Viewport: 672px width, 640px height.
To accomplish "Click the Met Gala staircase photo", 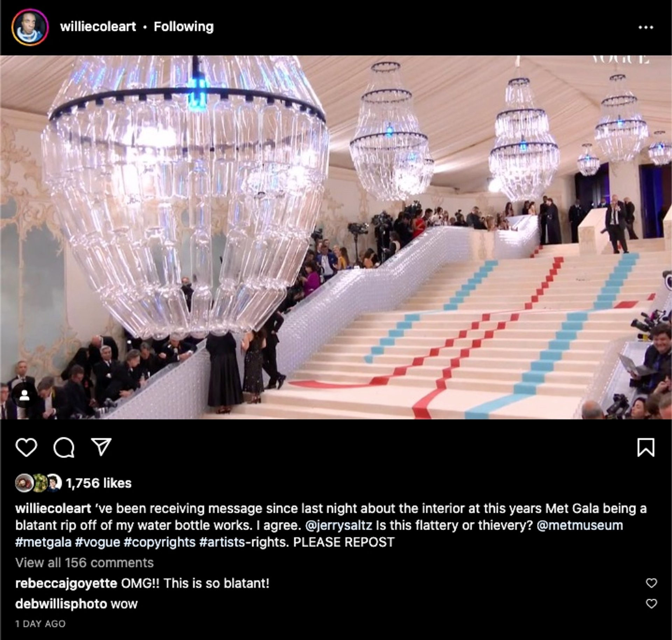I will (336, 237).
